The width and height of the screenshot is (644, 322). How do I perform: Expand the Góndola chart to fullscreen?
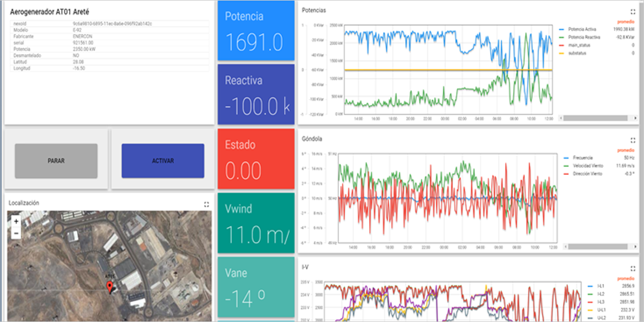(633, 140)
